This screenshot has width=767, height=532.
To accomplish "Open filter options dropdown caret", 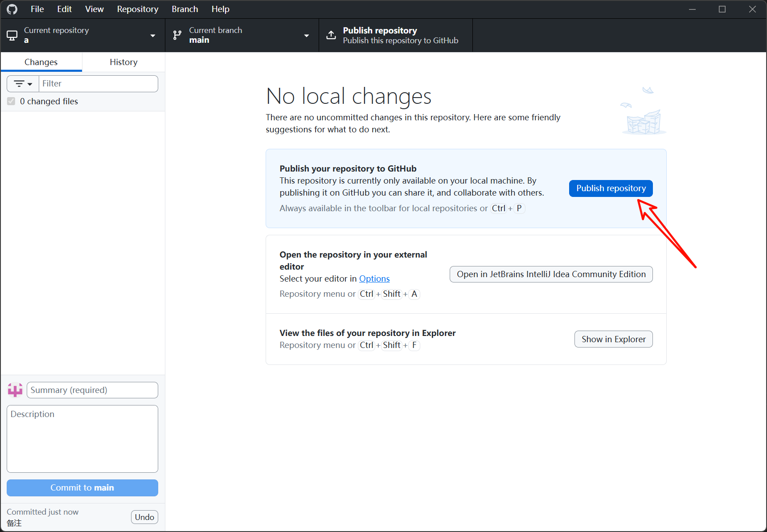I will (x=30, y=84).
